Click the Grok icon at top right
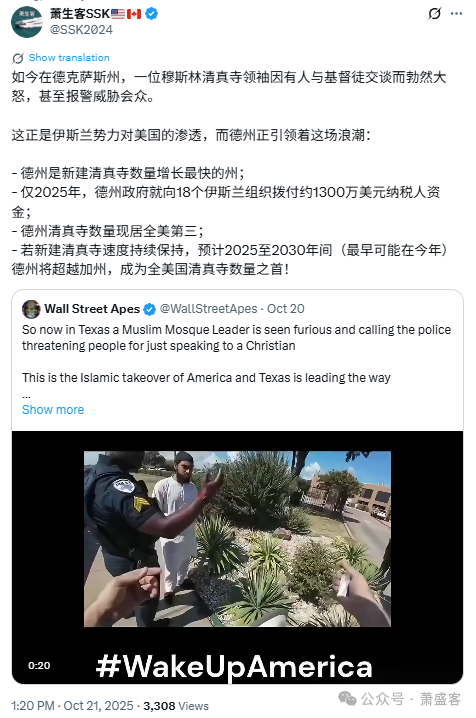 [x=434, y=14]
